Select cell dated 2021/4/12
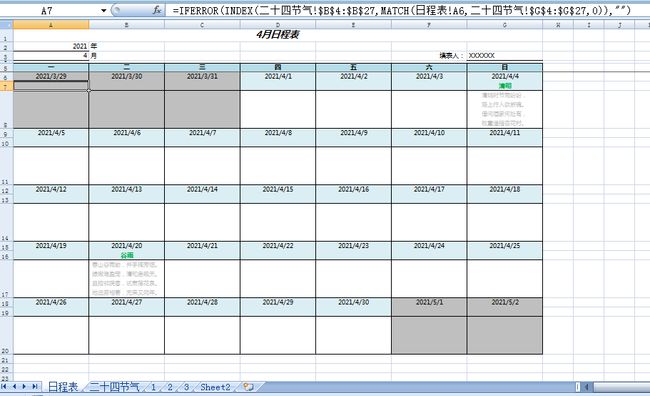This screenshot has height=396, width=650. point(51,189)
